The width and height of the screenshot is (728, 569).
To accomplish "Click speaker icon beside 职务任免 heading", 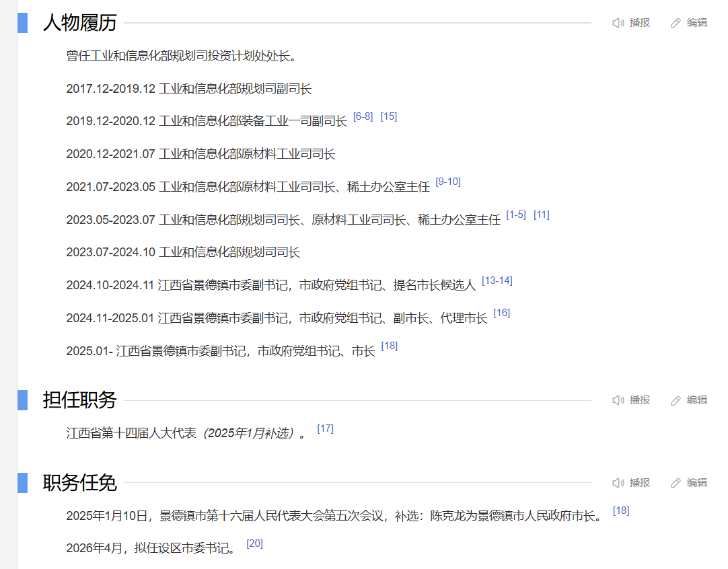I will click(x=618, y=483).
